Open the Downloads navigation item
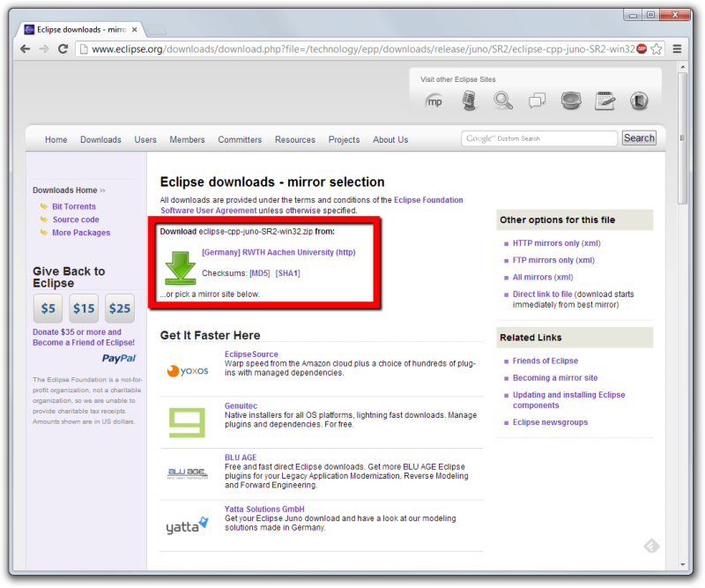705x588 pixels. 100,140
